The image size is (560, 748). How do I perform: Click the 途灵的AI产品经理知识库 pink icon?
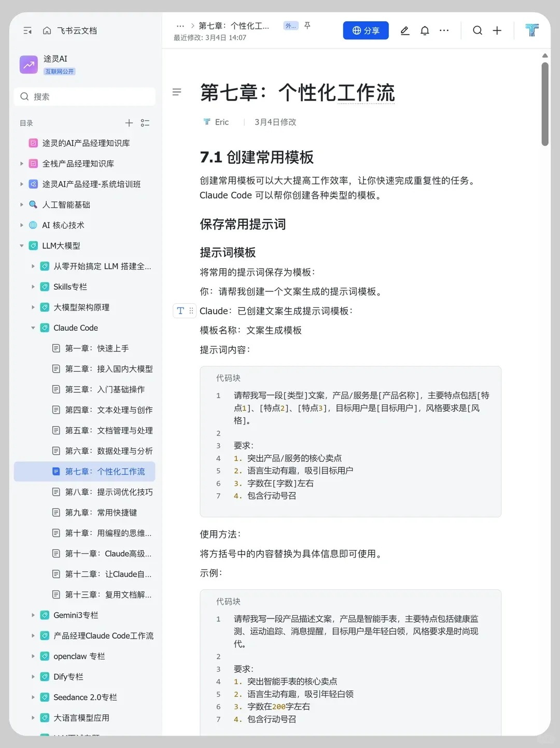(x=33, y=143)
